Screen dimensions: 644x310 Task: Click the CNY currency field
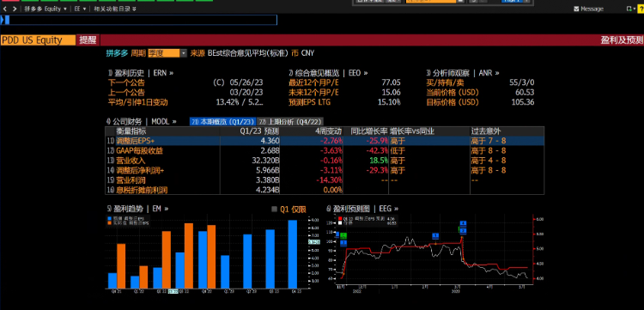click(307, 53)
